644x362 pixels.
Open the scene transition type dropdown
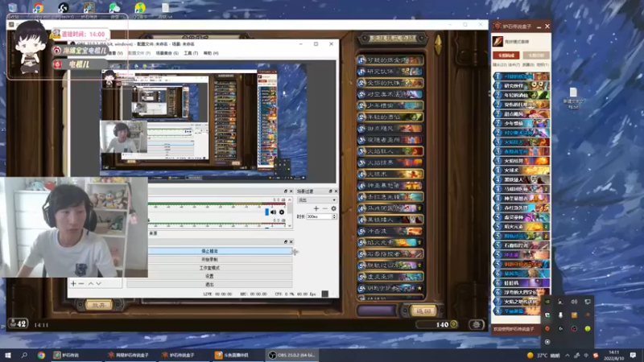coord(316,200)
